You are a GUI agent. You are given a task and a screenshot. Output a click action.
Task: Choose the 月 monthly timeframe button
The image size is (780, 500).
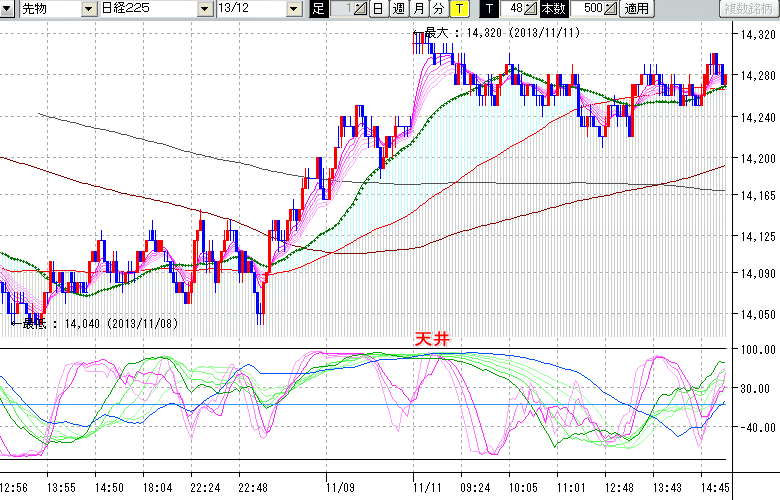pos(418,9)
